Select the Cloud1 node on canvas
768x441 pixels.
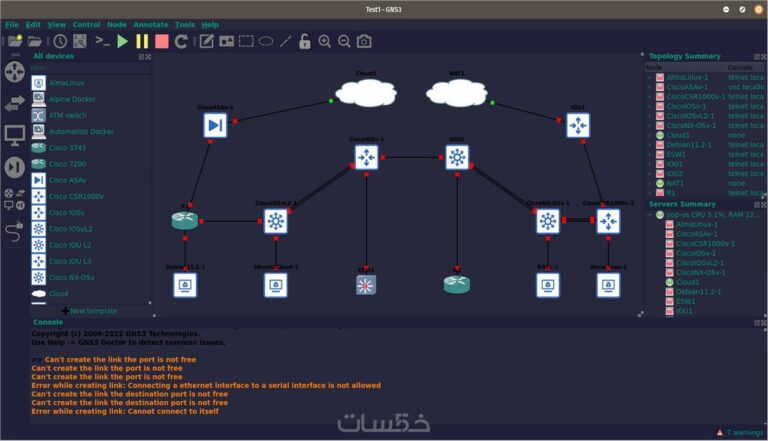coord(366,93)
